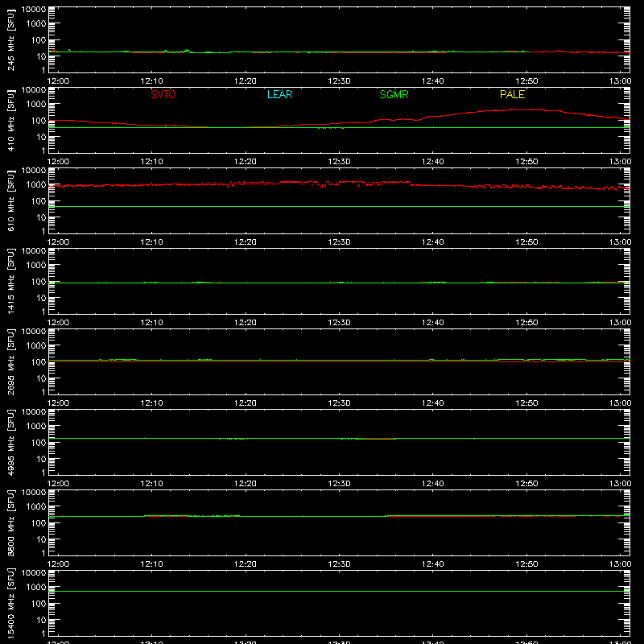This screenshot has width=644, height=644.
Task: Click the green SGMR station legend label
Action: pyautogui.click(x=394, y=94)
